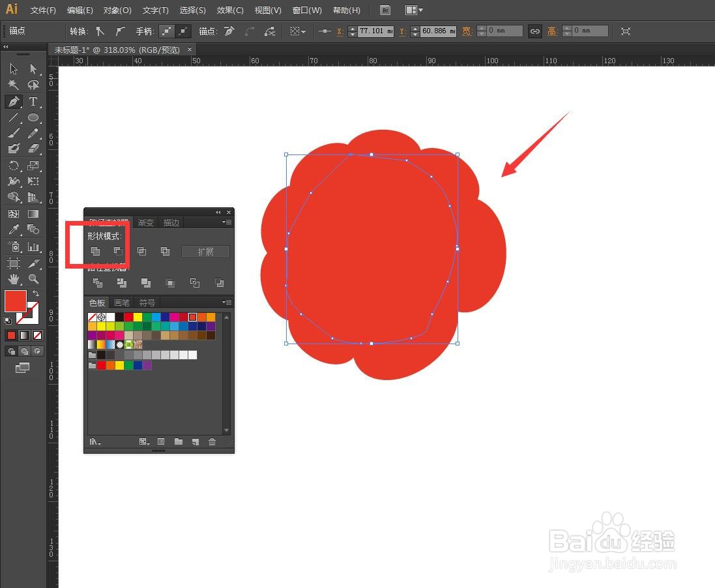Swap the fill and stroke colors

pyautogui.click(x=36, y=293)
